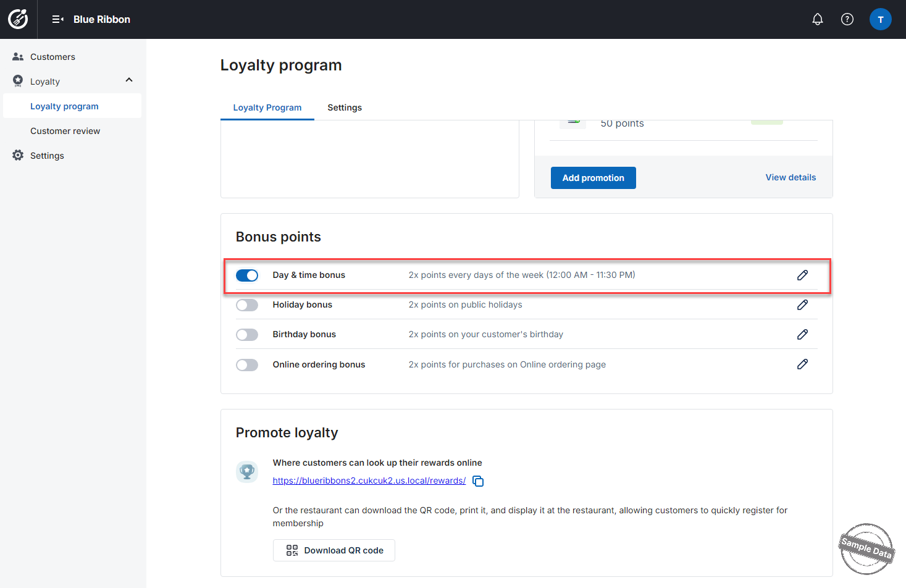The width and height of the screenshot is (906, 588).
Task: Click the Loyalty label in sidebar
Action: click(45, 81)
